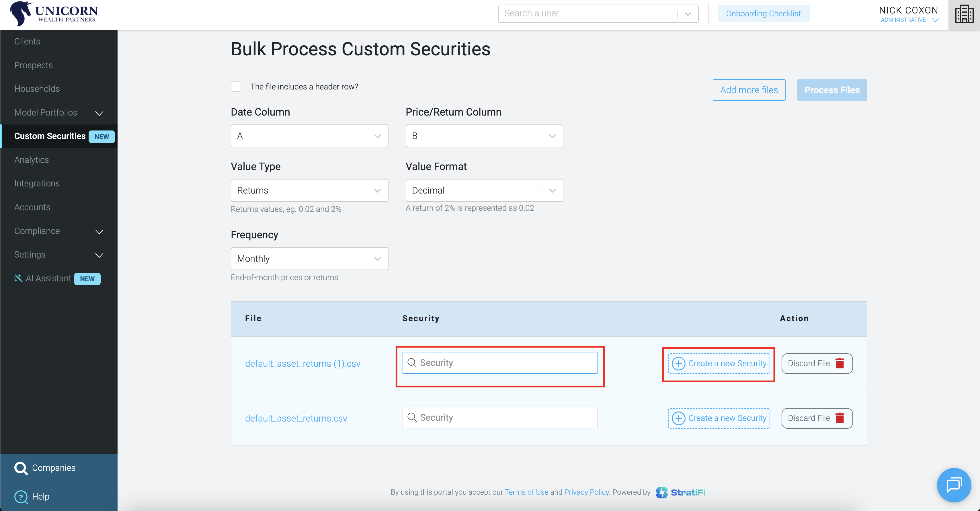Expand the Search a user dropdown

point(688,14)
